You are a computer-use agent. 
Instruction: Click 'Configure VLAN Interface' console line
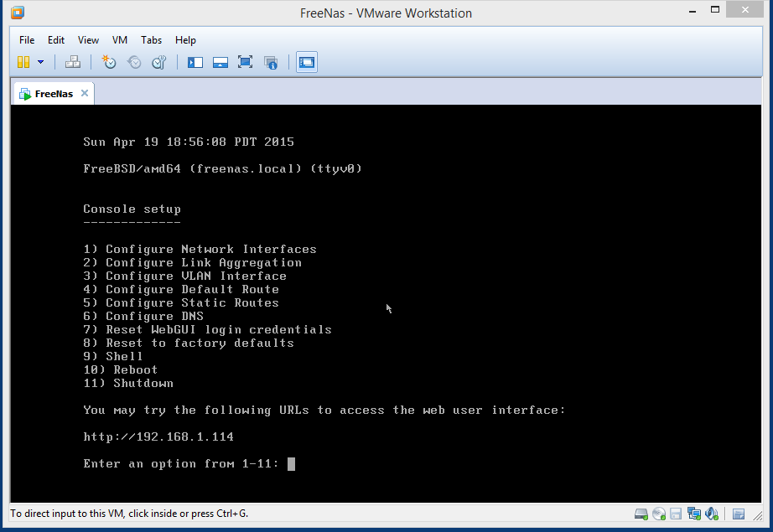coord(185,276)
